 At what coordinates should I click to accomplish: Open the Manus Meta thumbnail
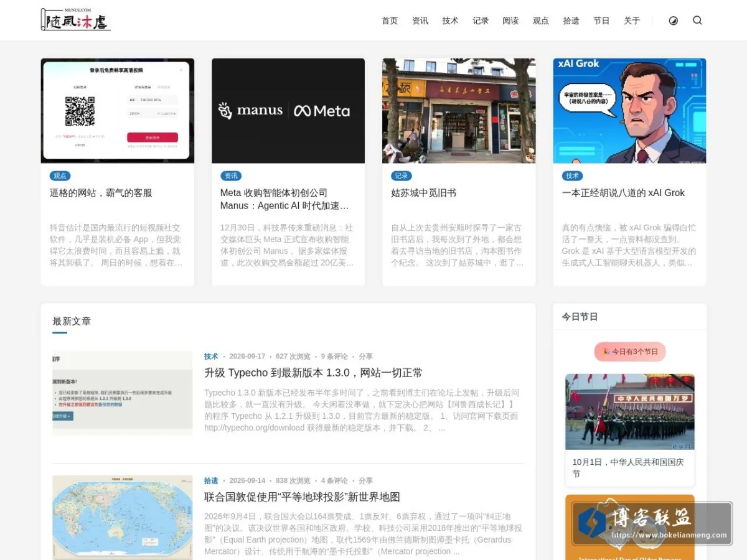(x=288, y=111)
